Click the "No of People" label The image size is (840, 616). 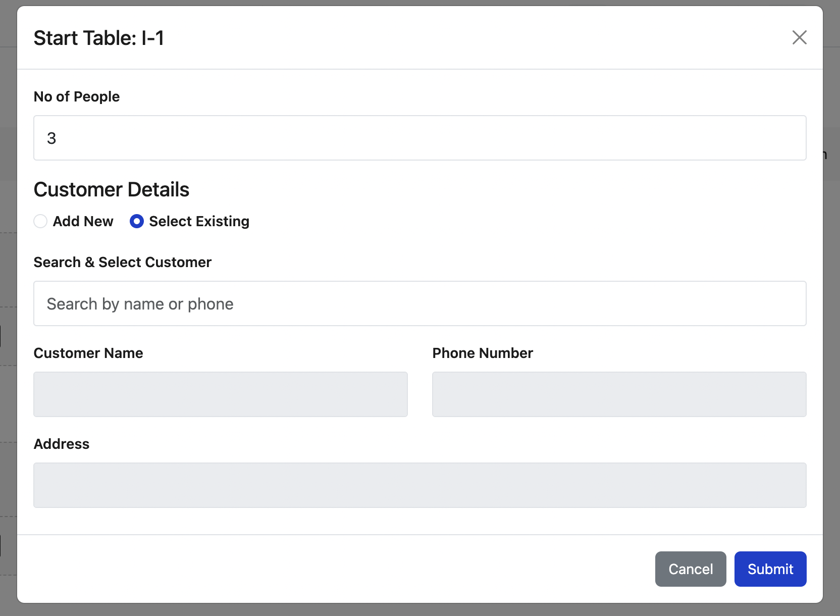[x=77, y=96]
